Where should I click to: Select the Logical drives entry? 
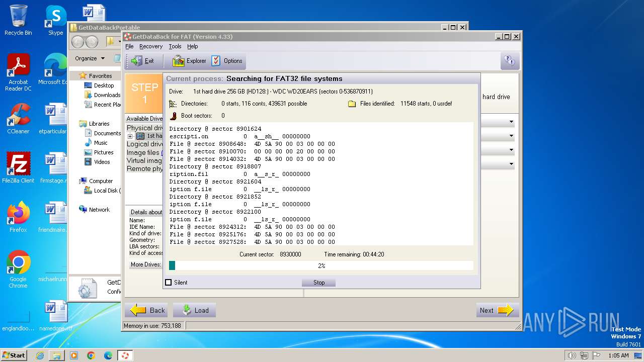click(x=145, y=144)
